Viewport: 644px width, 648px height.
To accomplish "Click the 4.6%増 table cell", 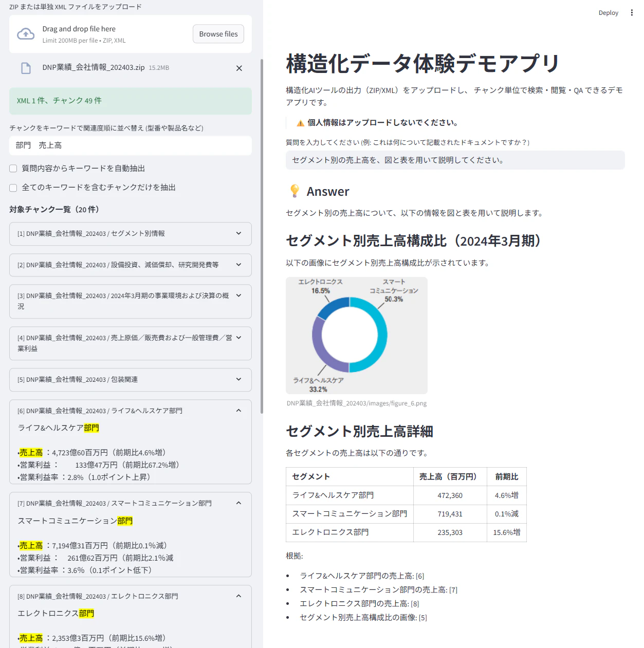I will pos(507,495).
